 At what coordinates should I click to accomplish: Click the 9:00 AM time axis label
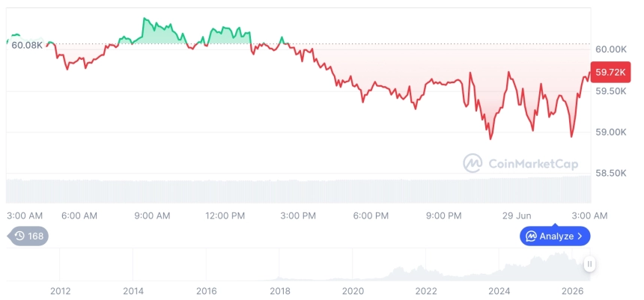click(152, 216)
